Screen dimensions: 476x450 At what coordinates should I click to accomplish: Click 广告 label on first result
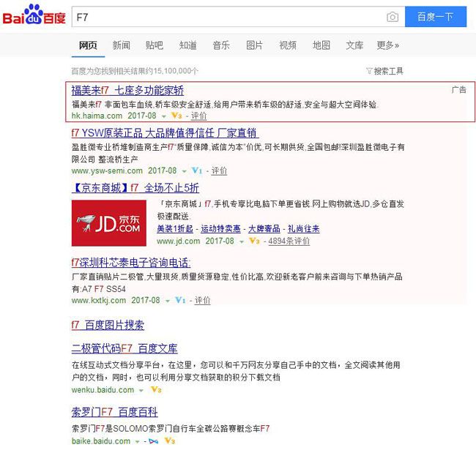click(x=458, y=90)
